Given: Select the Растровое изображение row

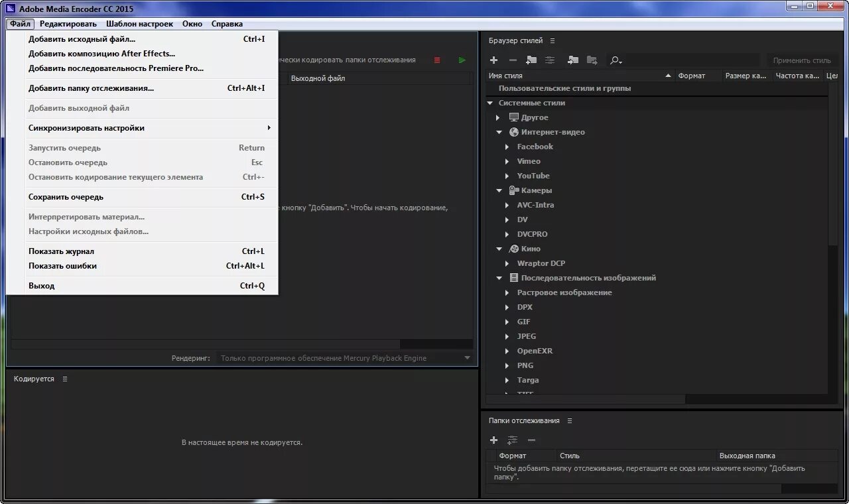Looking at the screenshot, I should (564, 292).
